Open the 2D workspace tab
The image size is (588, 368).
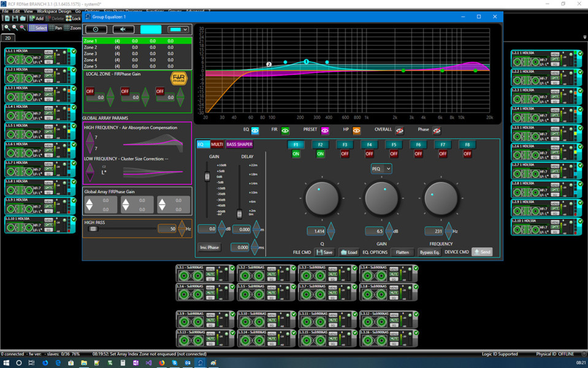point(8,38)
